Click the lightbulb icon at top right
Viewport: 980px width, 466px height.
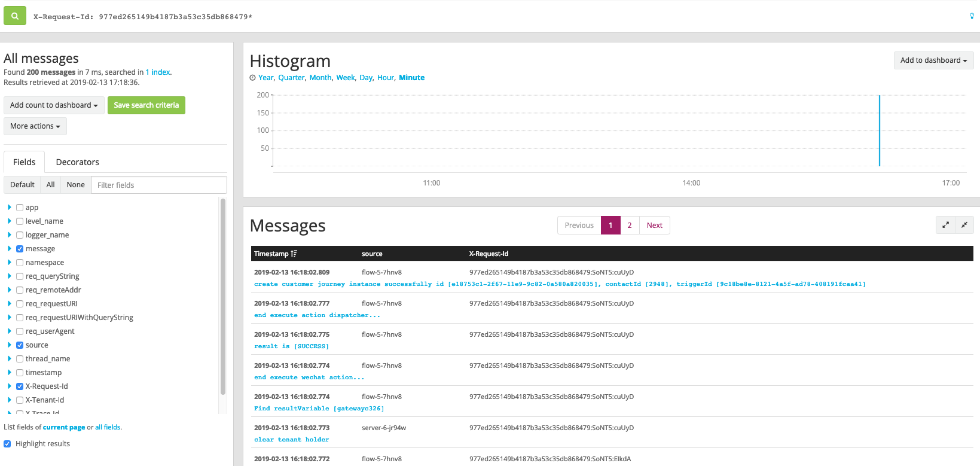coord(972,16)
